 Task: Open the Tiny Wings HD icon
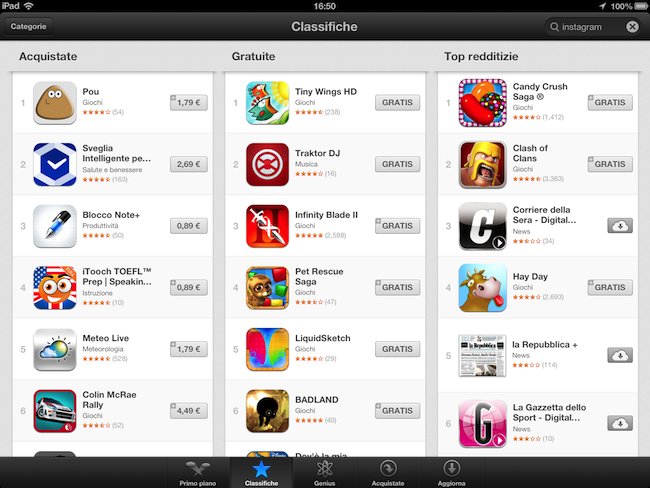(267, 103)
